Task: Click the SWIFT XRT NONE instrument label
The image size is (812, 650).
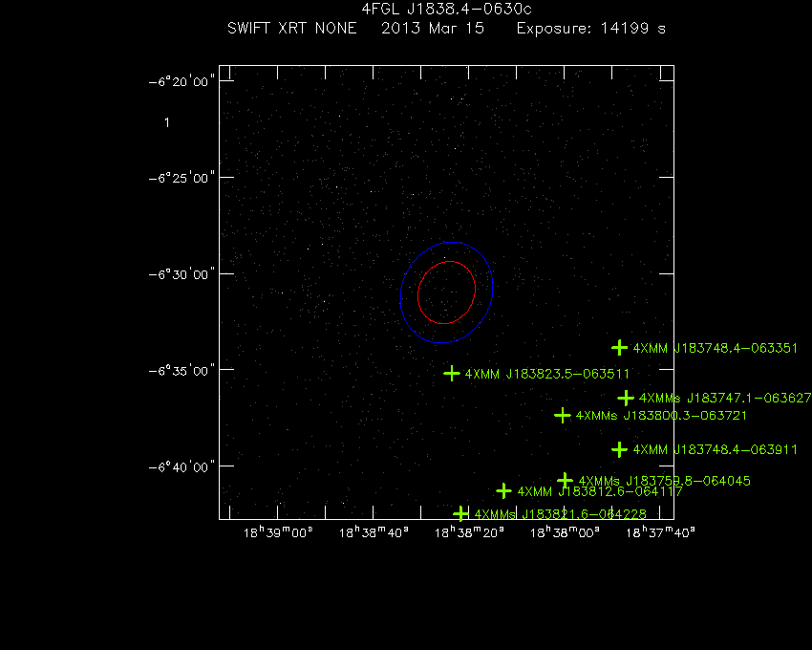Action: [291, 29]
